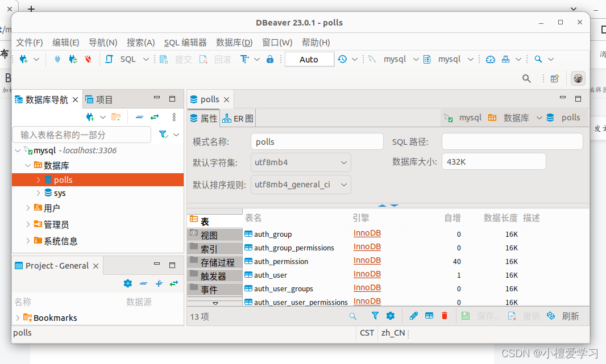
Task: Collapse the mysql localhost connection node
Action: pyautogui.click(x=18, y=150)
